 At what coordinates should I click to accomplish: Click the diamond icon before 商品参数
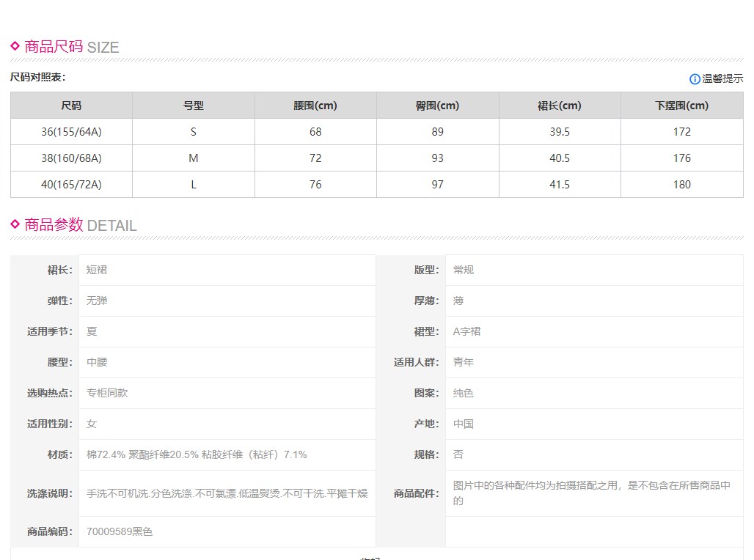[15, 224]
